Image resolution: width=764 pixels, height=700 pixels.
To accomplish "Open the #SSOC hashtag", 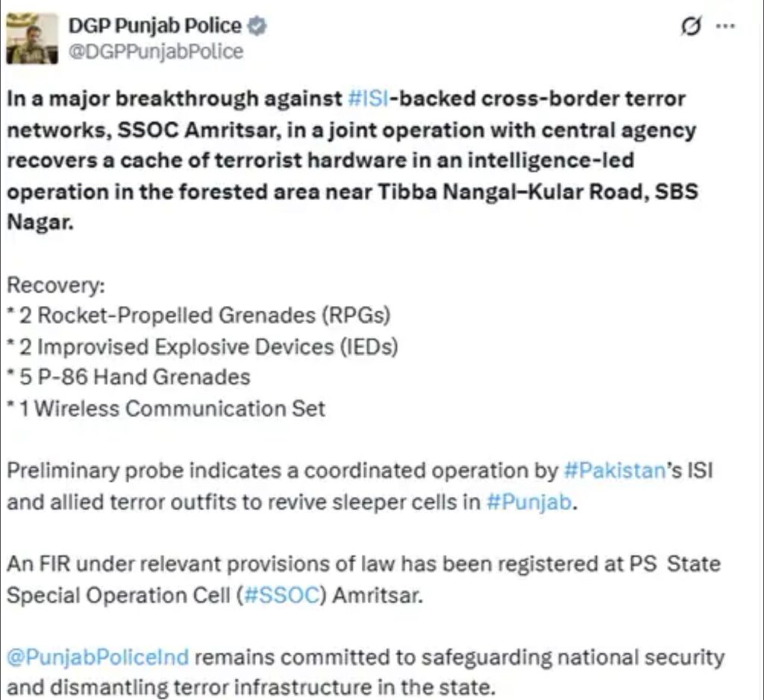I will [x=276, y=596].
